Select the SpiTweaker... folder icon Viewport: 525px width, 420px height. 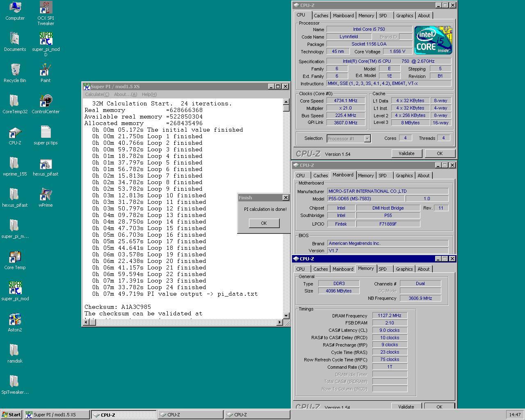coord(15,385)
